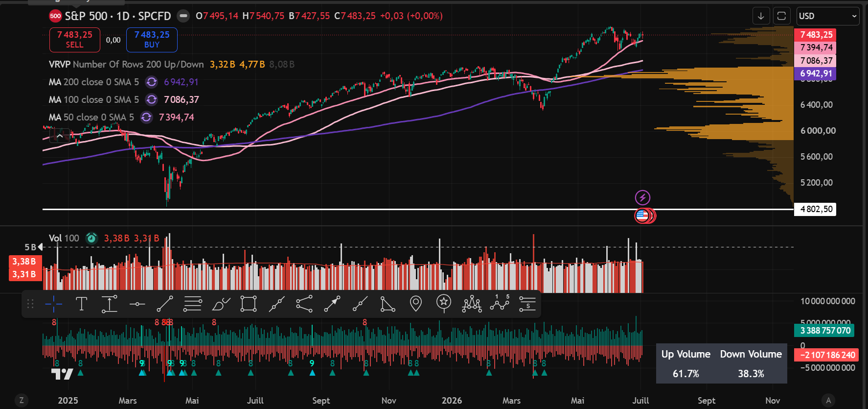The height and width of the screenshot is (409, 868).
Task: Click the 6000,00 price axis label
Action: click(818, 131)
